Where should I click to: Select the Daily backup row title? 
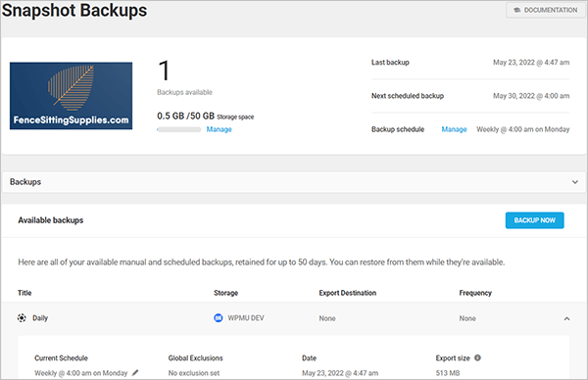pyautogui.click(x=40, y=317)
